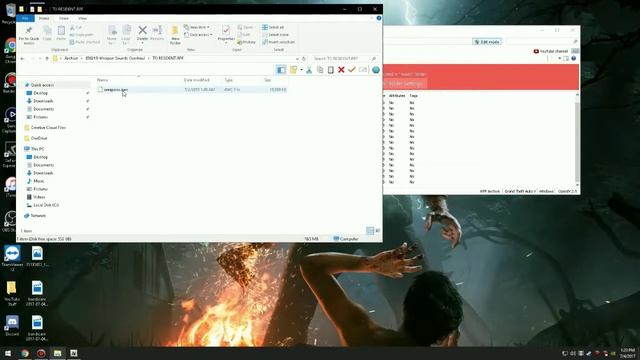Open OneDrive in the navigation pane
640x360 pixels.
[39, 138]
